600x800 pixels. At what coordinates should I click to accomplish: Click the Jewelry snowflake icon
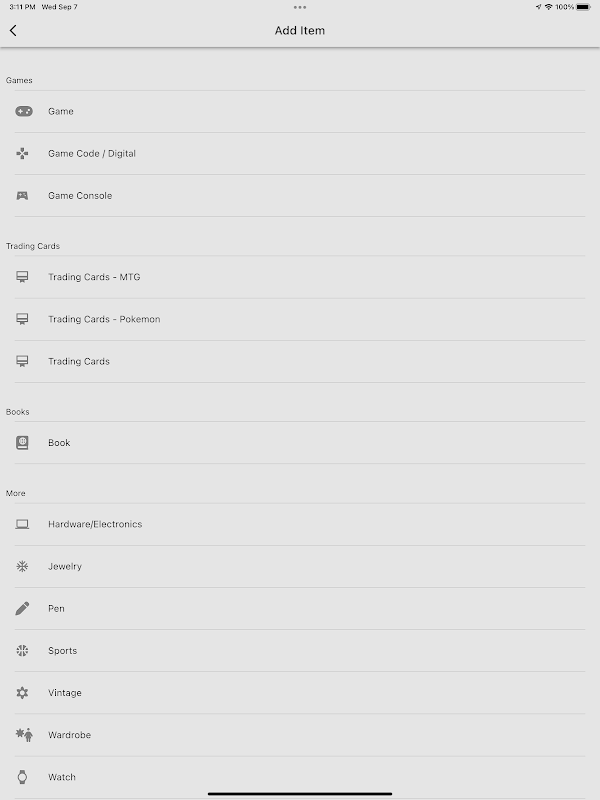22,566
